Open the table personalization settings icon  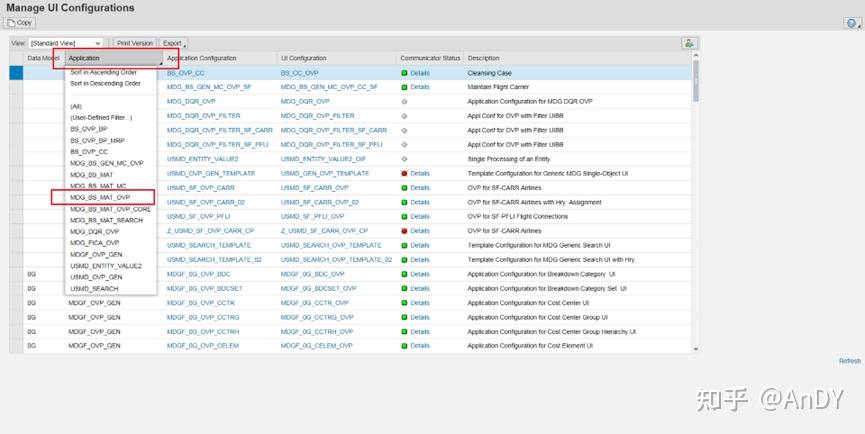(x=689, y=43)
